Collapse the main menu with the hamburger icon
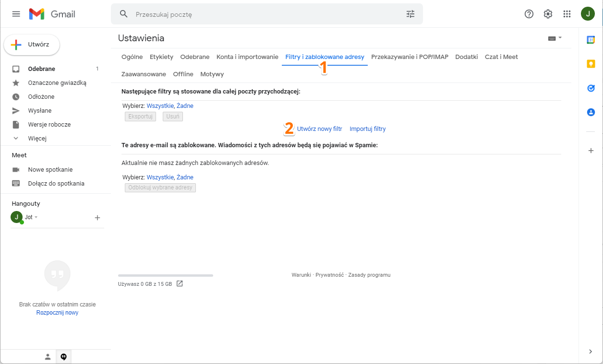The image size is (603, 364). tap(16, 14)
